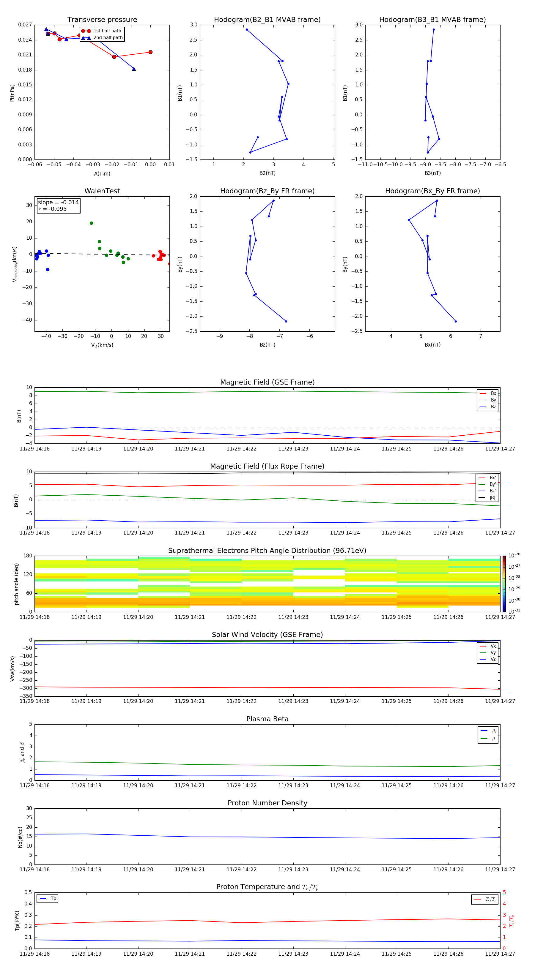Click the green point near 20 km/s in WalenTest
This screenshot has width=535, height=980.
[91, 223]
